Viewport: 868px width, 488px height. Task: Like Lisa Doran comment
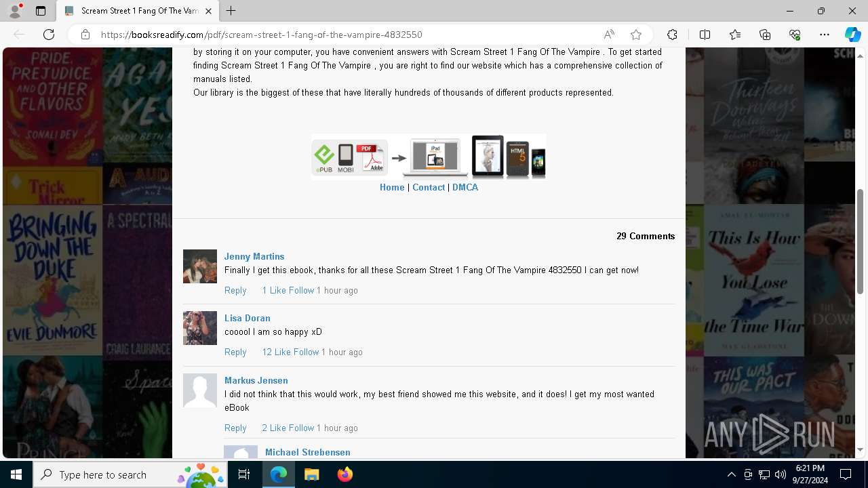276,352
